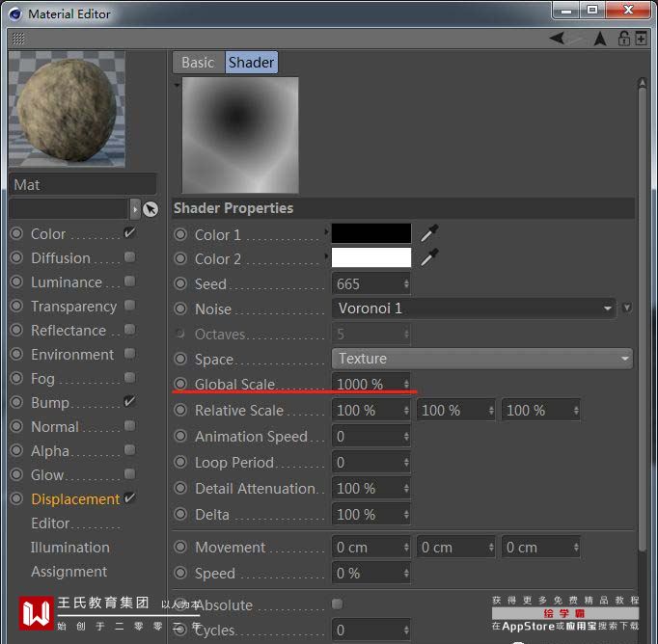Click the Mat name input field
658x644 pixels.
(83, 185)
